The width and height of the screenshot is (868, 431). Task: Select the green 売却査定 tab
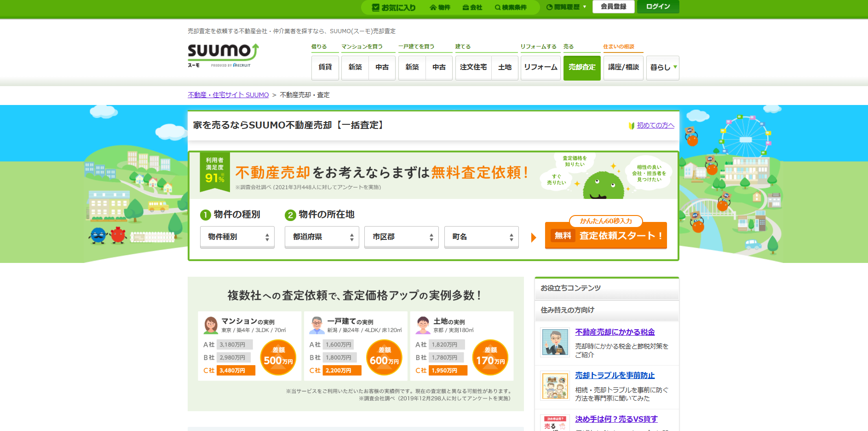point(582,68)
